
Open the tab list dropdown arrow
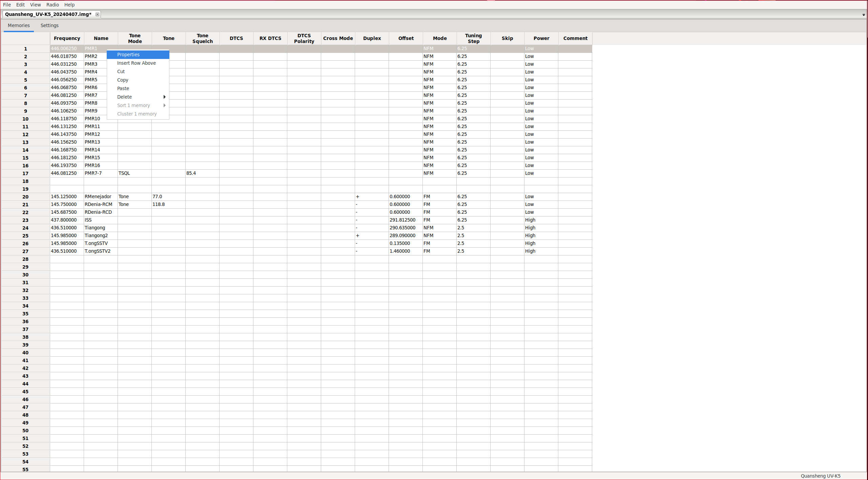(x=863, y=15)
